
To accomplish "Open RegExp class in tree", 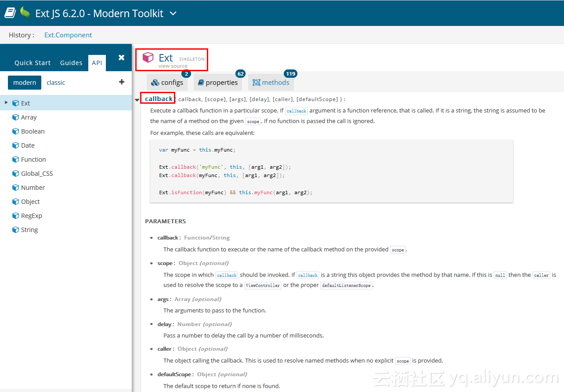I will click(32, 216).
